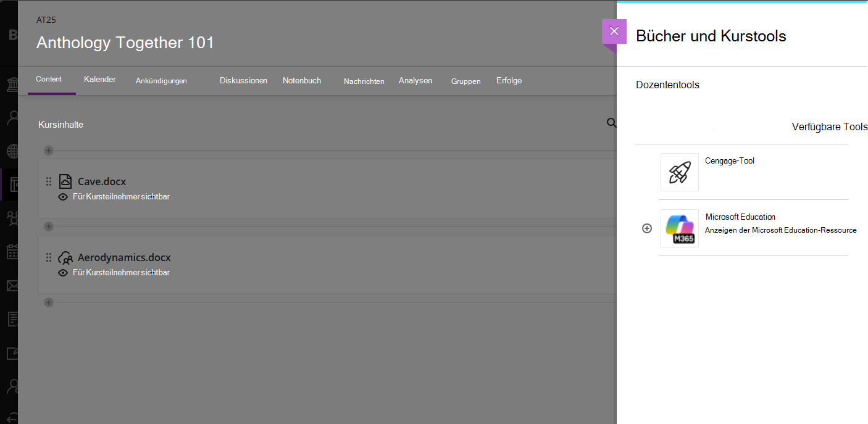Open the Cave.docx title link
This screenshot has height=424, width=868.
click(102, 181)
